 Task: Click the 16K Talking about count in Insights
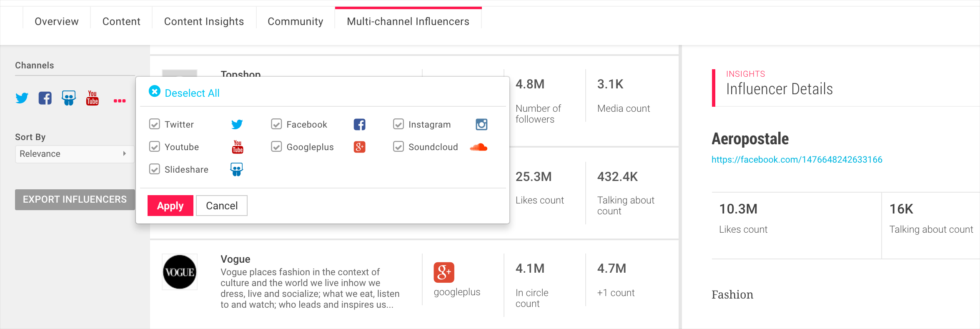point(901,209)
